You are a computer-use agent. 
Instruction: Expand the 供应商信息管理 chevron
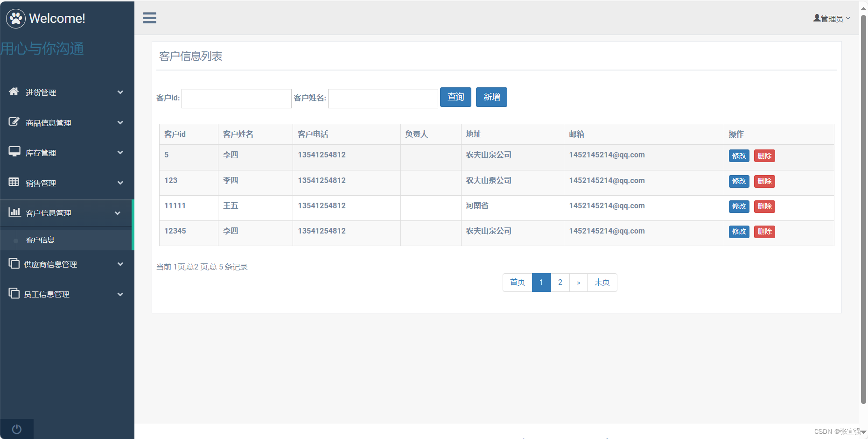[x=120, y=264]
